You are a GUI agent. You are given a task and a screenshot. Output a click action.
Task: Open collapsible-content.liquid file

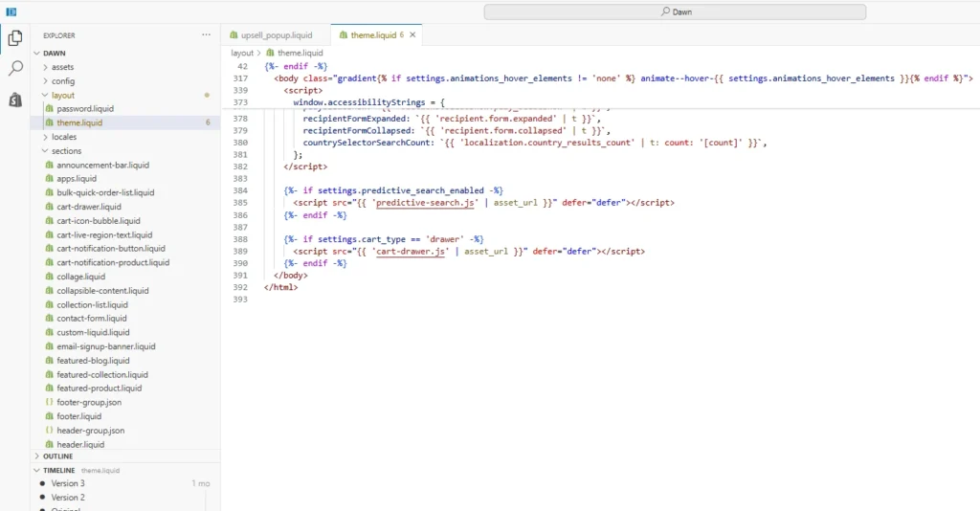102,291
